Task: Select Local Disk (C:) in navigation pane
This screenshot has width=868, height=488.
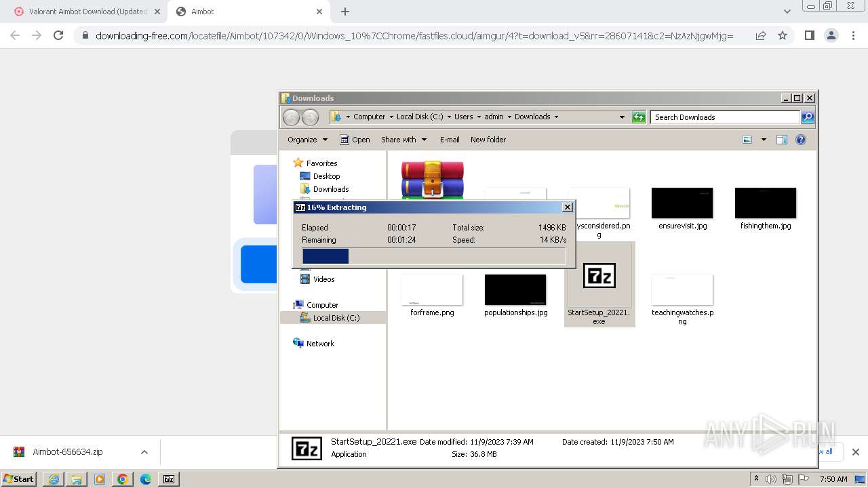Action: (x=330, y=318)
